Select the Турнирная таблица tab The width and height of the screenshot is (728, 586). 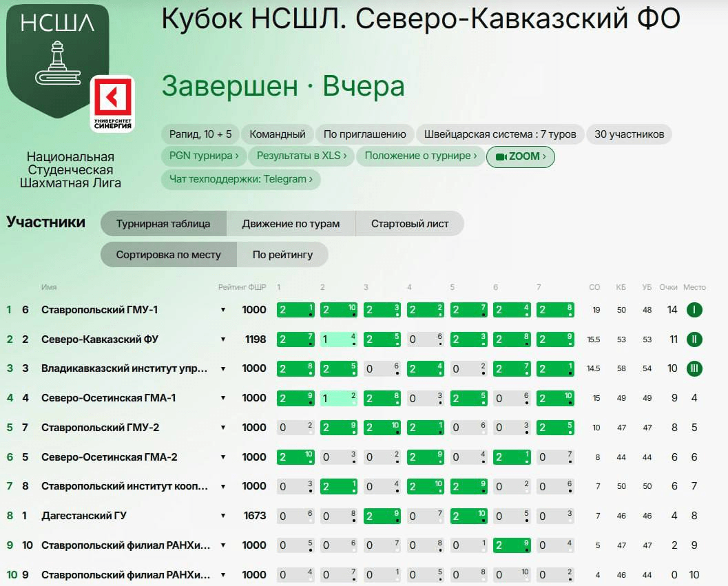[163, 224]
